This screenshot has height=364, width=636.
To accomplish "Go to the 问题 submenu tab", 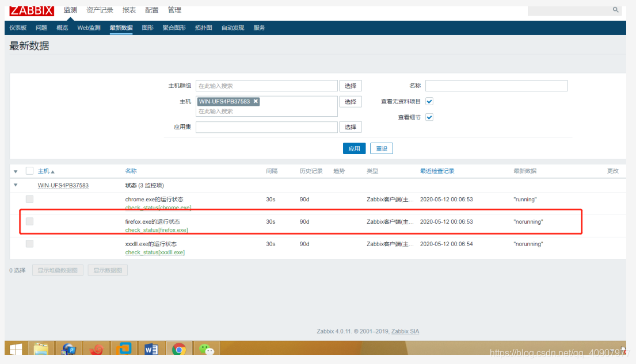I will point(41,28).
